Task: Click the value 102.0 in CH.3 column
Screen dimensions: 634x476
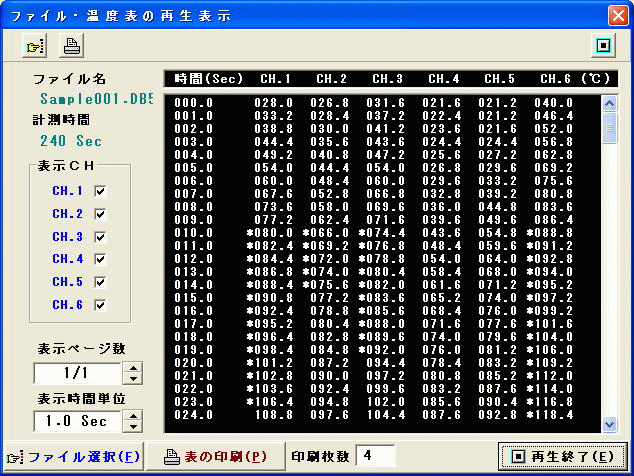Action: 386,402
